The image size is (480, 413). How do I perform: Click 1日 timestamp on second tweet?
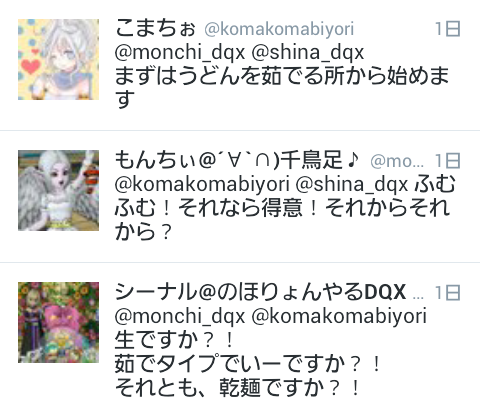[x=448, y=161]
